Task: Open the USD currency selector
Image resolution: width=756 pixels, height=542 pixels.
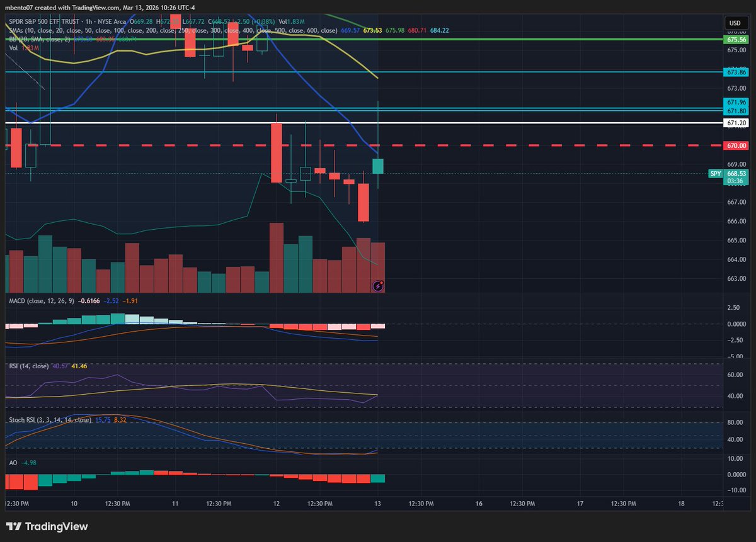Action: (735, 23)
